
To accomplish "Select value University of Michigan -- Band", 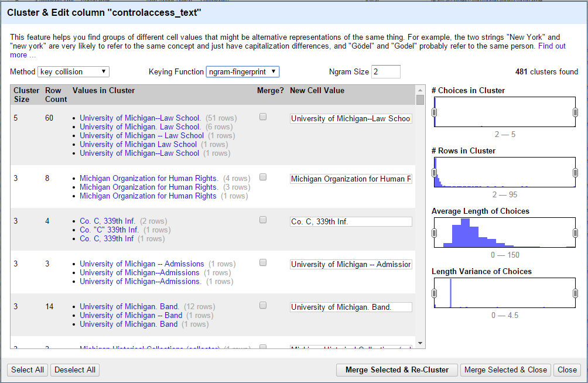I will coord(131,316).
